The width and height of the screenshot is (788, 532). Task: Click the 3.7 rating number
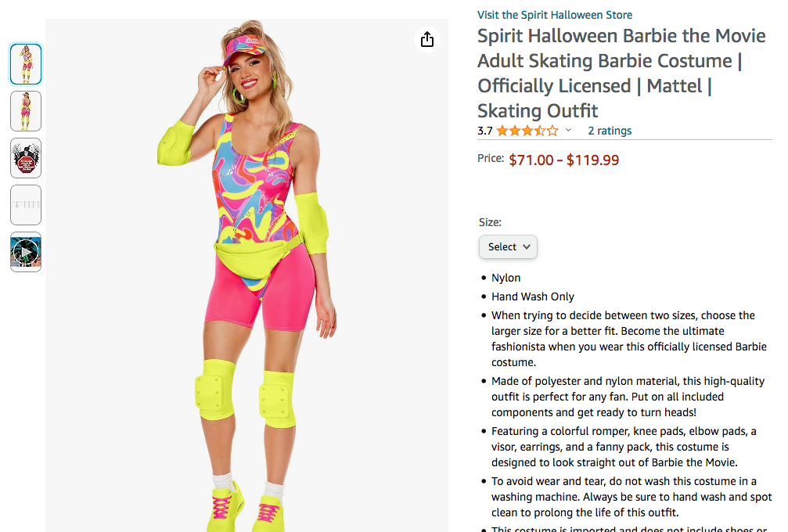485,131
